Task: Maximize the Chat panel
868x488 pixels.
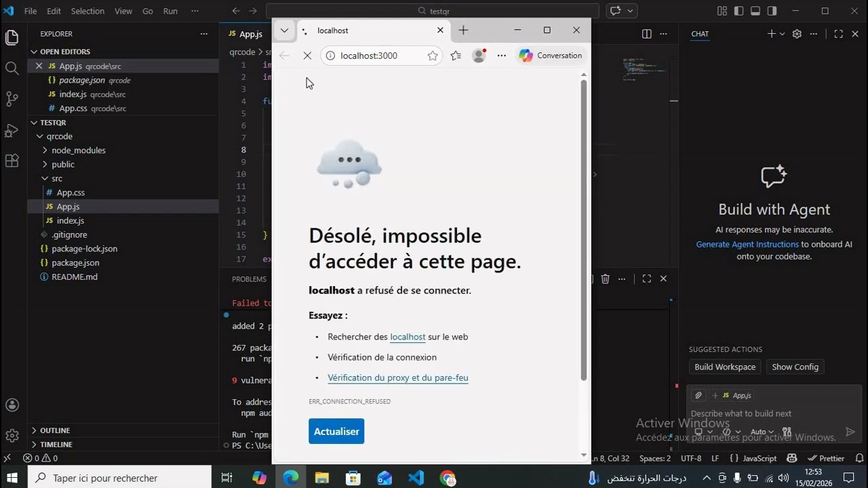Action: pyautogui.click(x=838, y=34)
